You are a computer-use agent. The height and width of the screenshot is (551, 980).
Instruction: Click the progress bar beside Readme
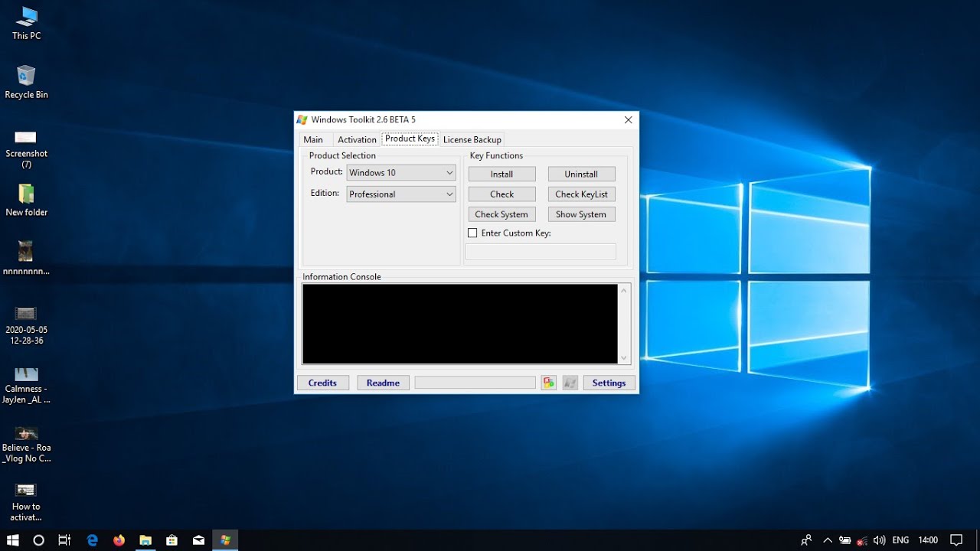pyautogui.click(x=475, y=383)
